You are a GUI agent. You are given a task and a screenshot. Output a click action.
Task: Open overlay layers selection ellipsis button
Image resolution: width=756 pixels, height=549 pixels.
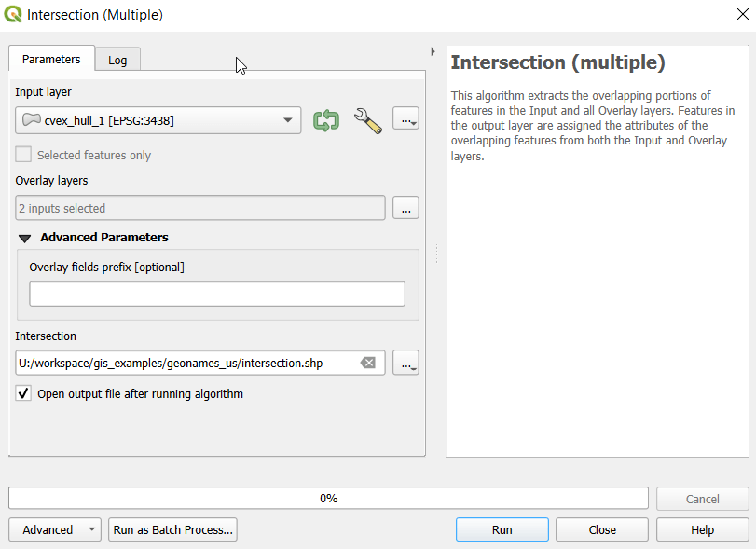(x=405, y=208)
